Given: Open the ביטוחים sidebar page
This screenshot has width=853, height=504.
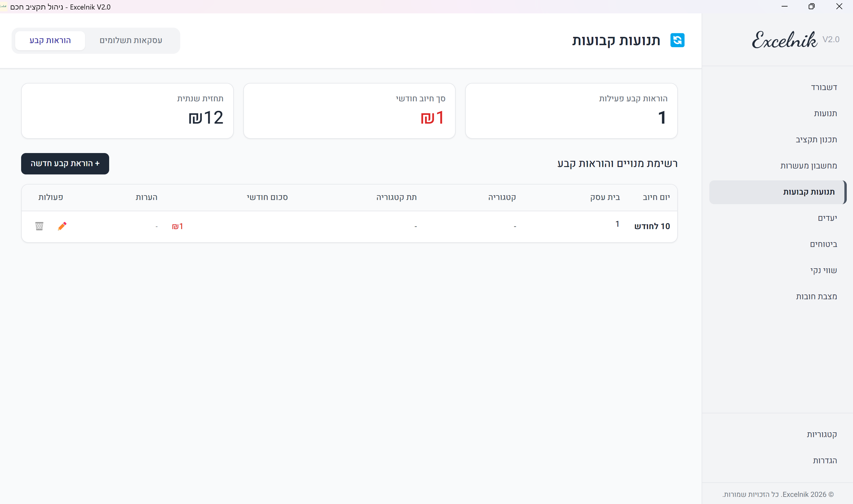Looking at the screenshot, I should tap(823, 245).
